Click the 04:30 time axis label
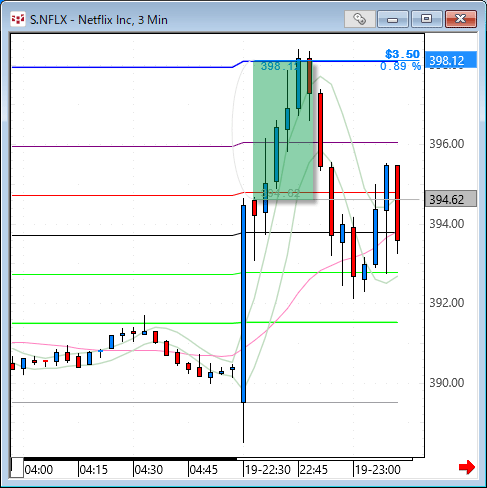The image size is (487, 488). coord(149,470)
